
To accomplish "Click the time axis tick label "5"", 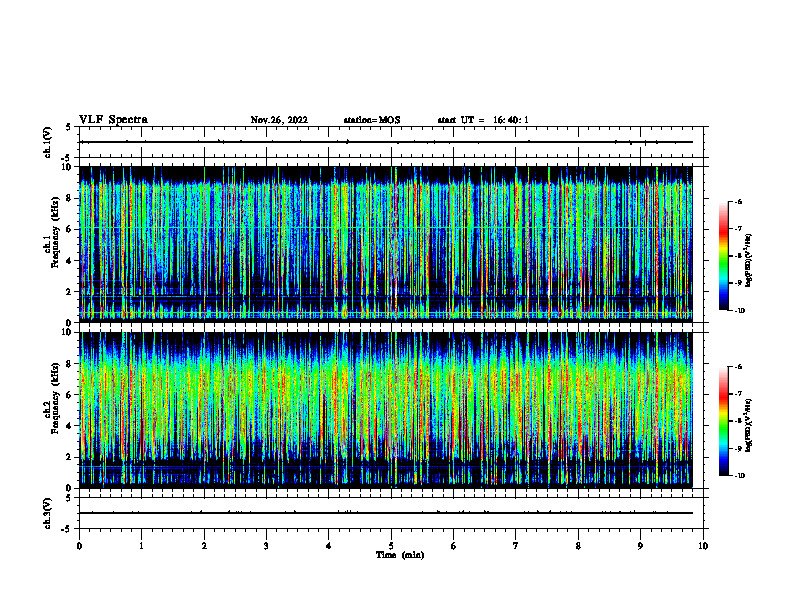I will [x=391, y=546].
